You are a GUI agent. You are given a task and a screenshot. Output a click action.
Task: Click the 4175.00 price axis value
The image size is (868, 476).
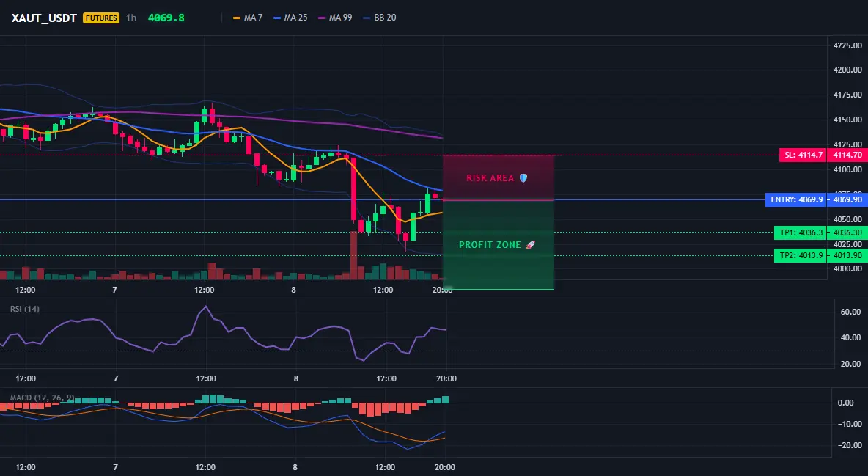coord(847,95)
